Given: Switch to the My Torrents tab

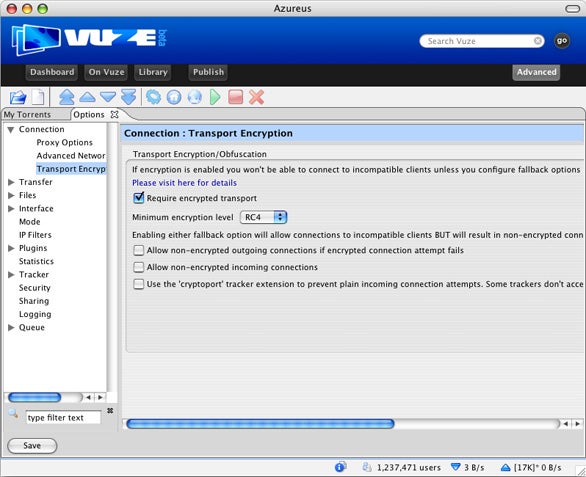Looking at the screenshot, I should 27,114.
